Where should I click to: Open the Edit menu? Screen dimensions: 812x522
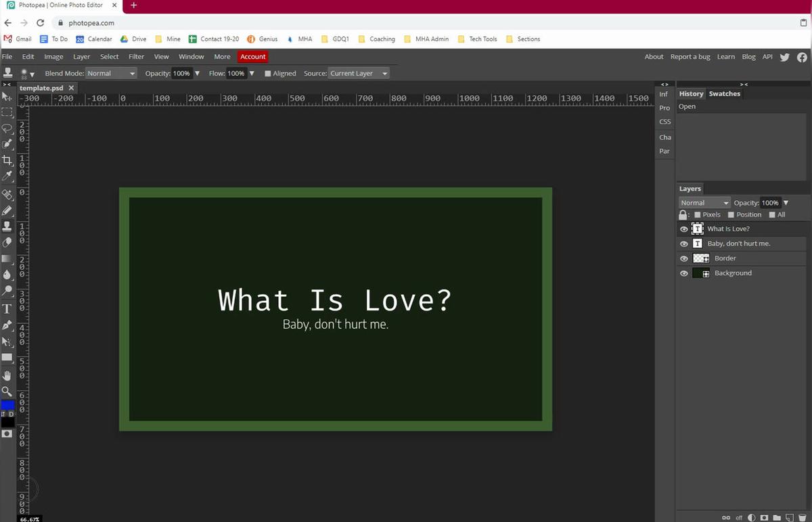pos(28,57)
